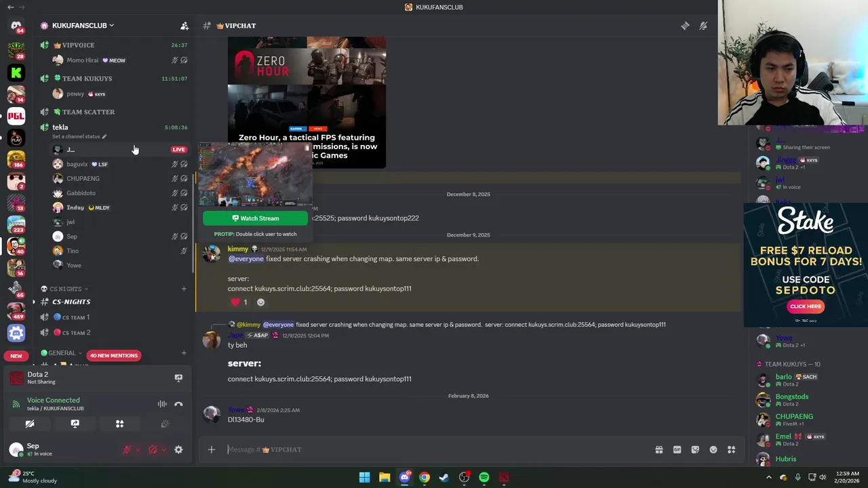Open the PGL server icon
868x488 pixels.
[x=16, y=116]
